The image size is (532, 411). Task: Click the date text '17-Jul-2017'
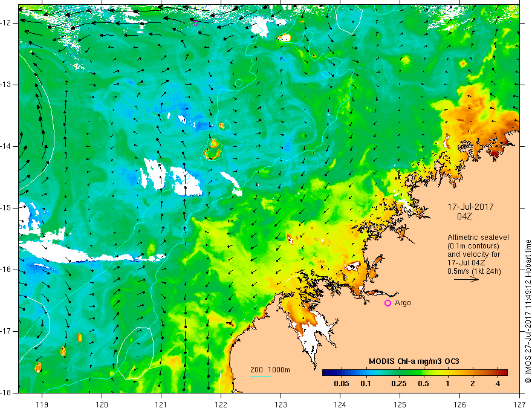(470, 207)
